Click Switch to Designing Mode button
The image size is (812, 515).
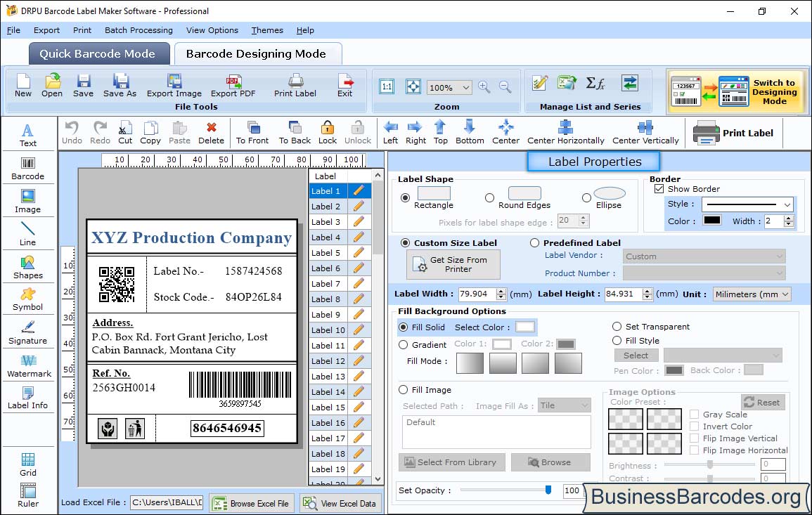(x=737, y=91)
